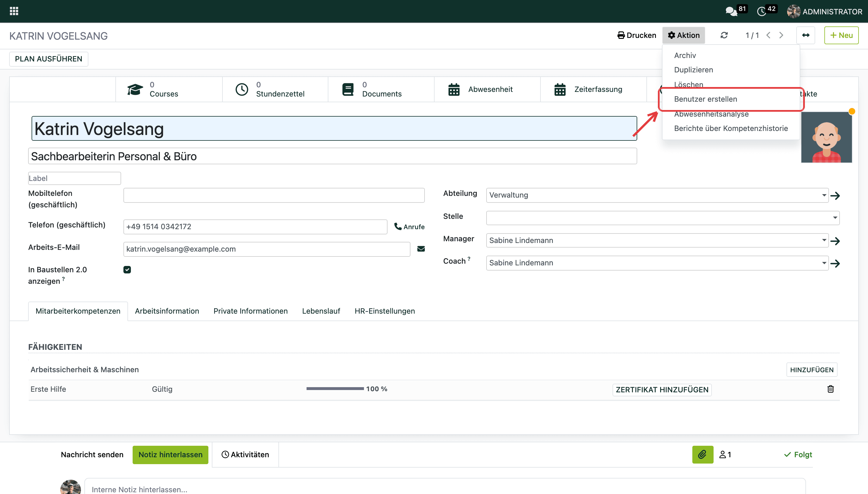The width and height of the screenshot is (868, 494).
Task: Click the expand width arrows icon
Action: (x=806, y=35)
